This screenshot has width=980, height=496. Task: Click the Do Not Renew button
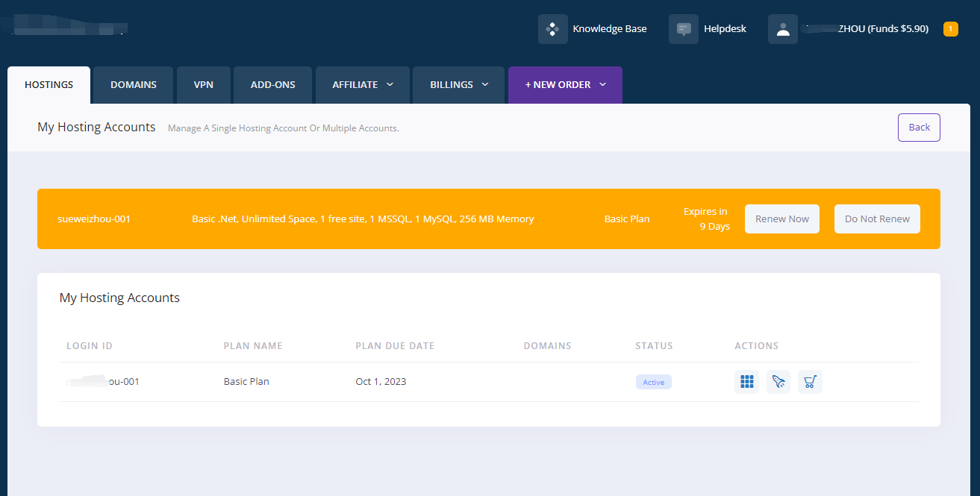877,219
